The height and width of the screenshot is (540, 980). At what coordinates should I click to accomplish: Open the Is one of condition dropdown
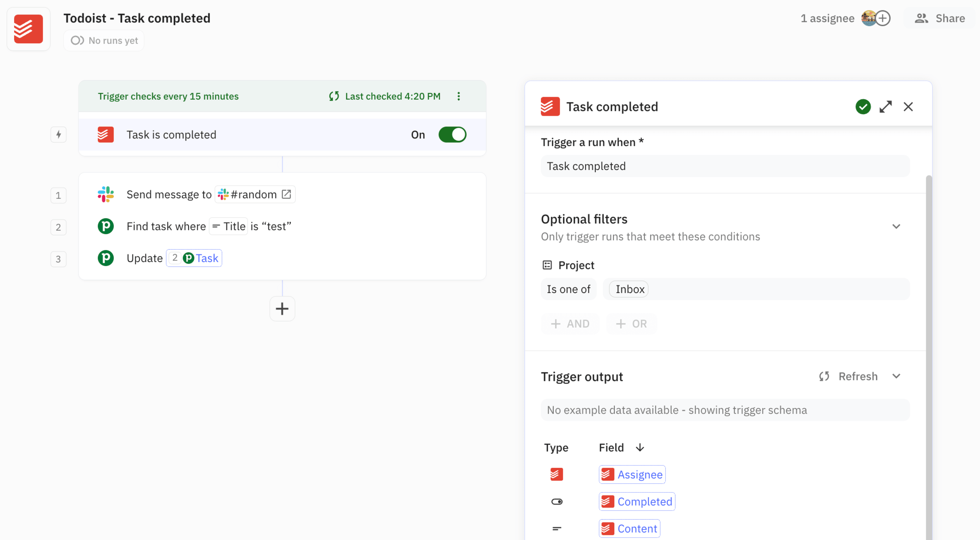pos(569,289)
